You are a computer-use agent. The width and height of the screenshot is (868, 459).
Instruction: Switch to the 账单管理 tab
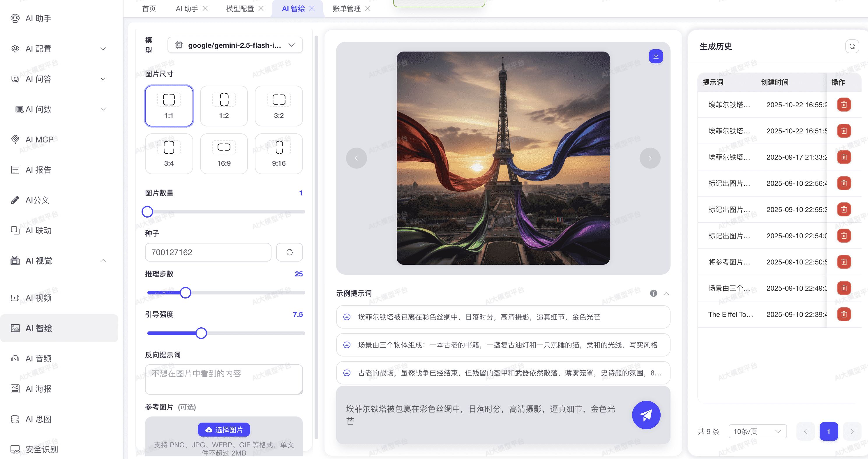pos(346,9)
